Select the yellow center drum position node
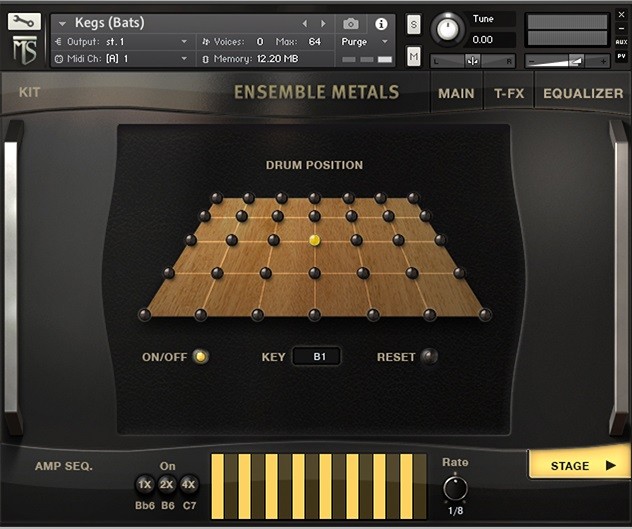 (x=314, y=240)
